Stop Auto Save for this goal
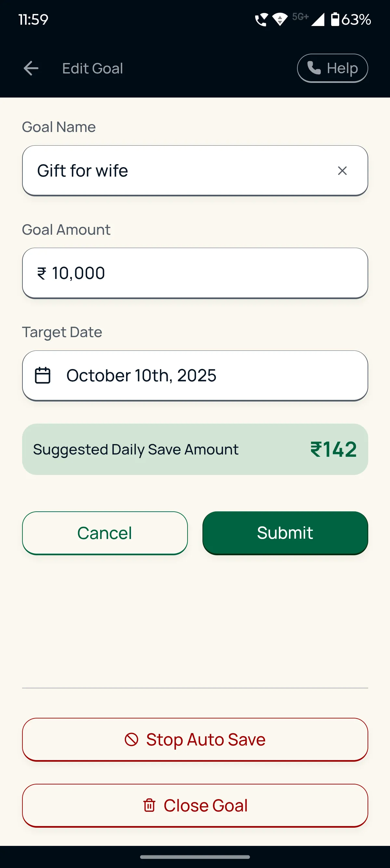Viewport: 390px width, 868px height. point(195,740)
